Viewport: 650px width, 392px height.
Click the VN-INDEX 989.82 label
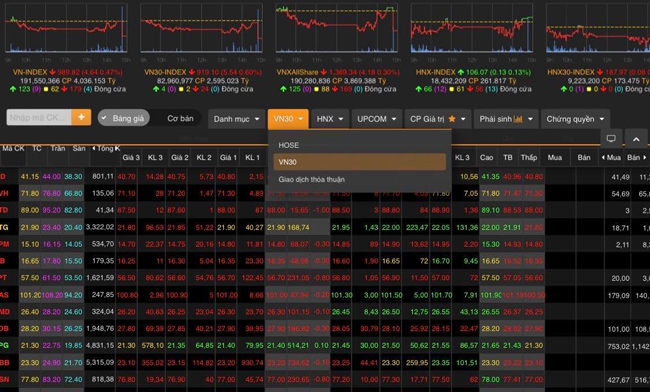[x=68, y=72]
